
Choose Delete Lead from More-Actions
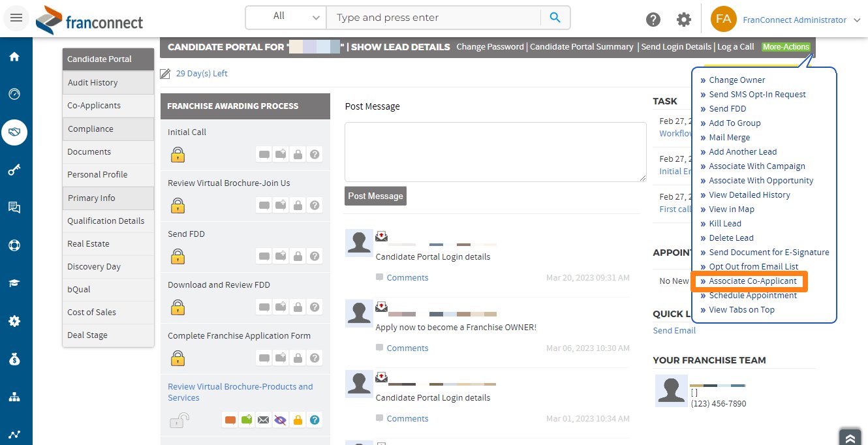[x=731, y=238]
